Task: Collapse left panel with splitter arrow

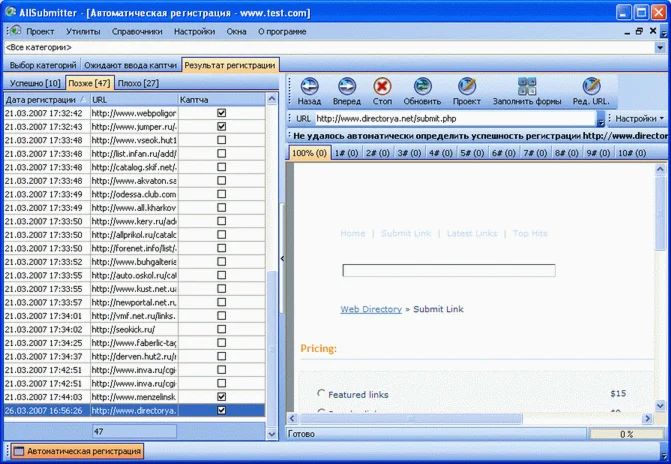Action: pos(282,258)
